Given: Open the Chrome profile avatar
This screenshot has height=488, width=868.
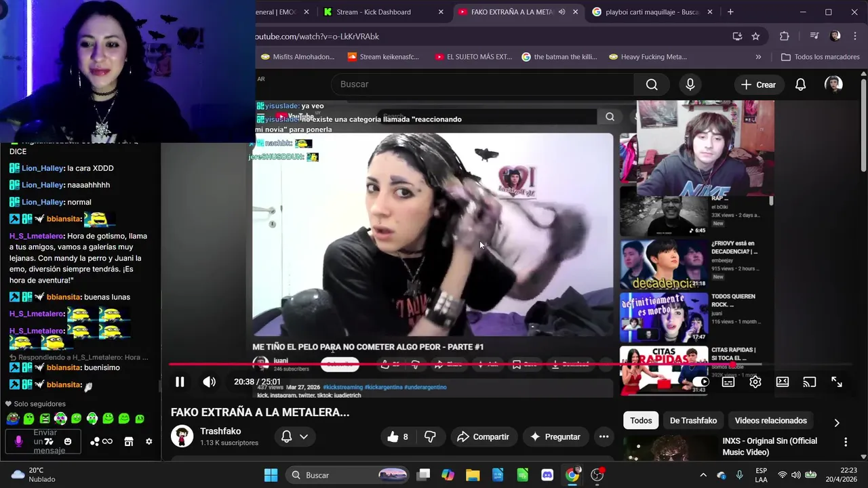Looking at the screenshot, I should point(835,37).
